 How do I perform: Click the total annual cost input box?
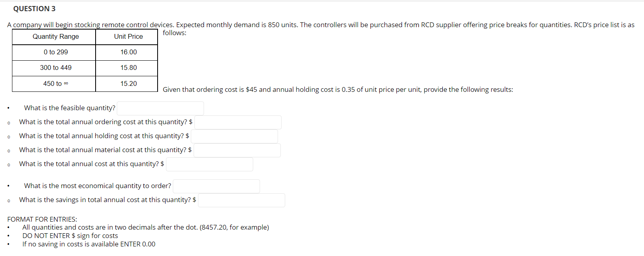point(209,164)
